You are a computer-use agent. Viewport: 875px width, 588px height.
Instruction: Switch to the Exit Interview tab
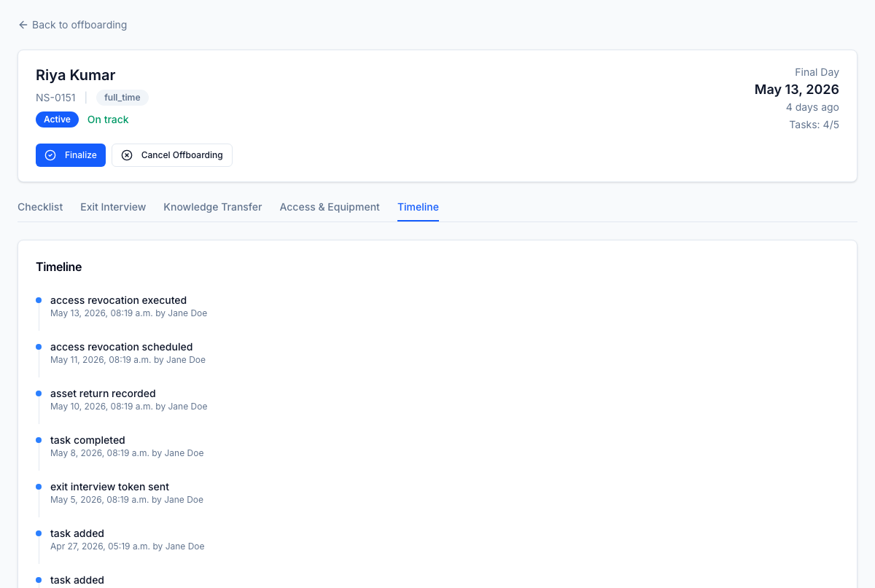[x=113, y=207]
